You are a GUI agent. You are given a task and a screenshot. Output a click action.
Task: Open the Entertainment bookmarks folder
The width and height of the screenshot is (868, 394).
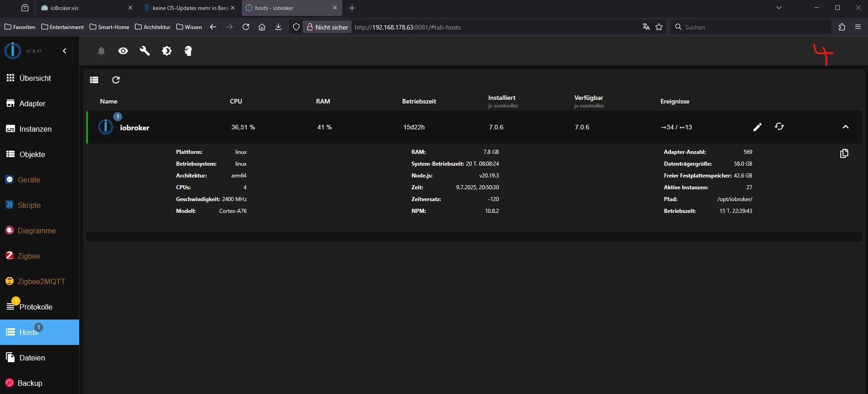coord(63,27)
